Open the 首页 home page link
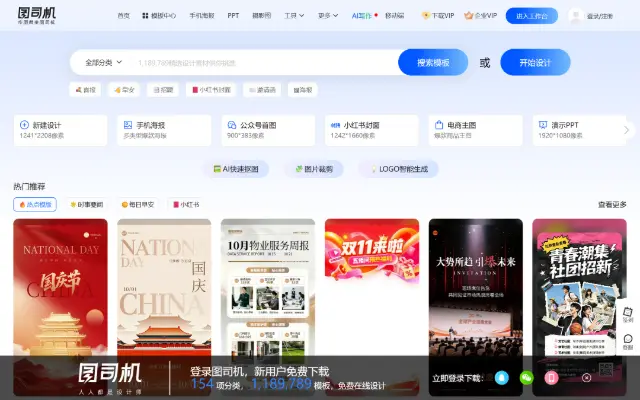Image resolution: width=640 pixels, height=400 pixels. point(123,16)
